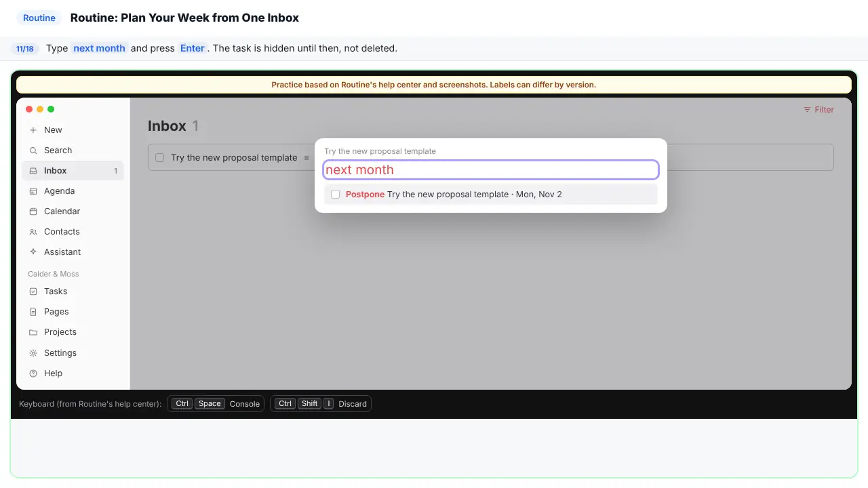Click the practice notice banner text
Screen dimensions: 868x488
(434, 85)
